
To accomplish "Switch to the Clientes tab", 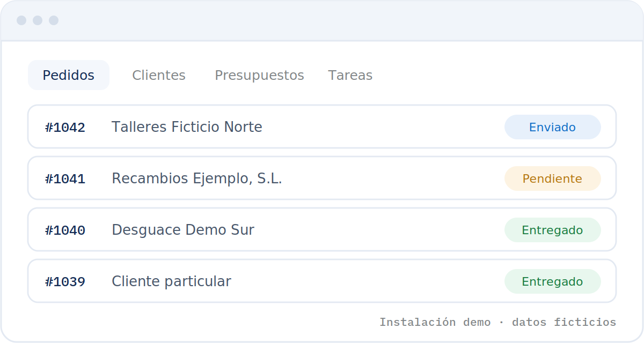I will pyautogui.click(x=159, y=75).
